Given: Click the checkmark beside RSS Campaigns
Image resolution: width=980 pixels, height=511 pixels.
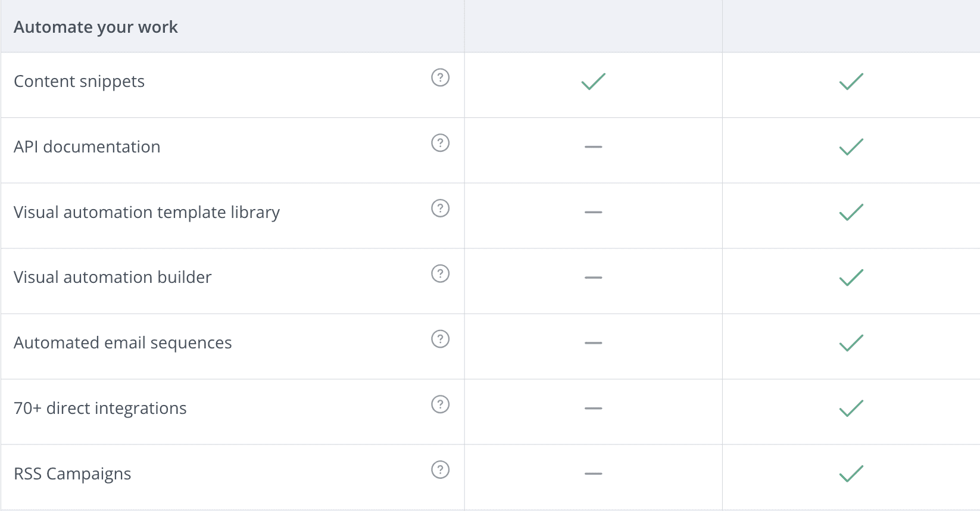Looking at the screenshot, I should (851, 474).
